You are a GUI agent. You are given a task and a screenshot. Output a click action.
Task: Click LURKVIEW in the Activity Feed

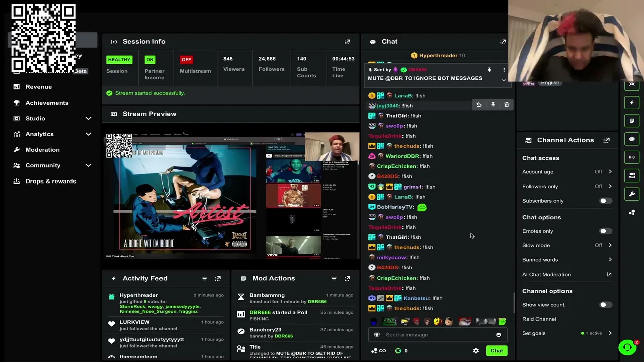135,322
